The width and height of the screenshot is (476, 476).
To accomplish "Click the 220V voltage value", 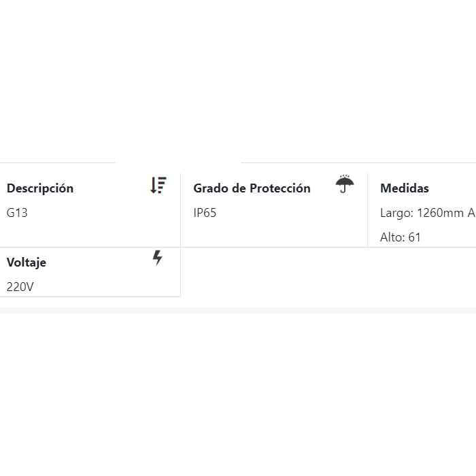I will click(x=20, y=286).
